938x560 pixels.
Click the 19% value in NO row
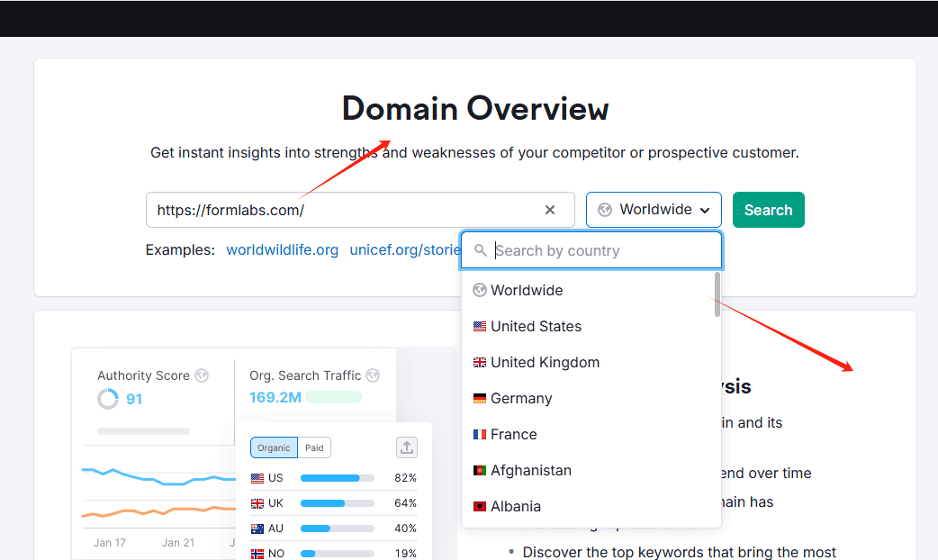click(405, 554)
